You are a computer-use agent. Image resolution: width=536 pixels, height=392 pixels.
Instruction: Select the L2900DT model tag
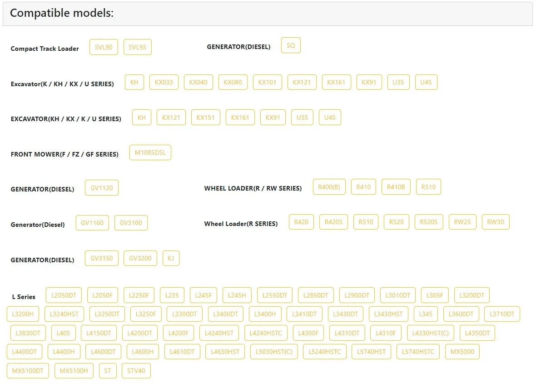coord(357,295)
